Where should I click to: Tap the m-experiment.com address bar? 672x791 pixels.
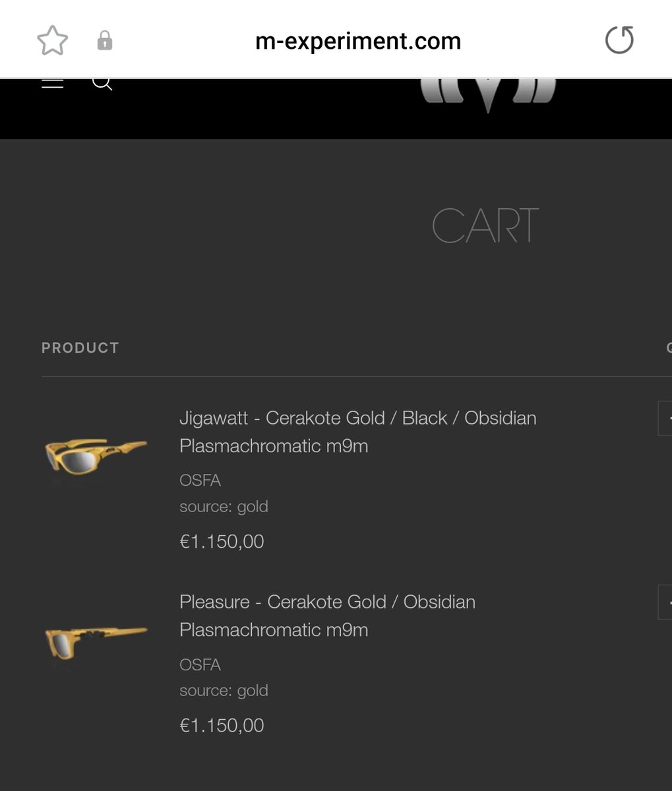pyautogui.click(x=357, y=42)
